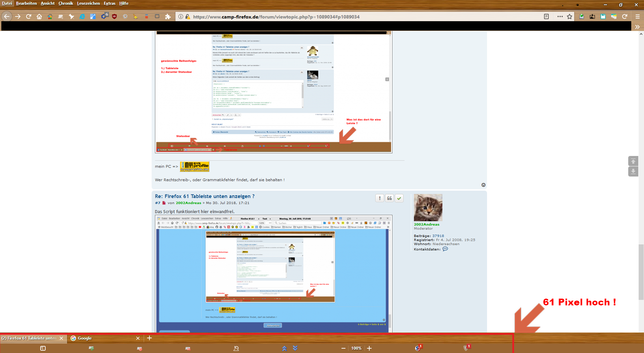Open the Ansicht menu
This screenshot has height=353, width=644.
(48, 3)
